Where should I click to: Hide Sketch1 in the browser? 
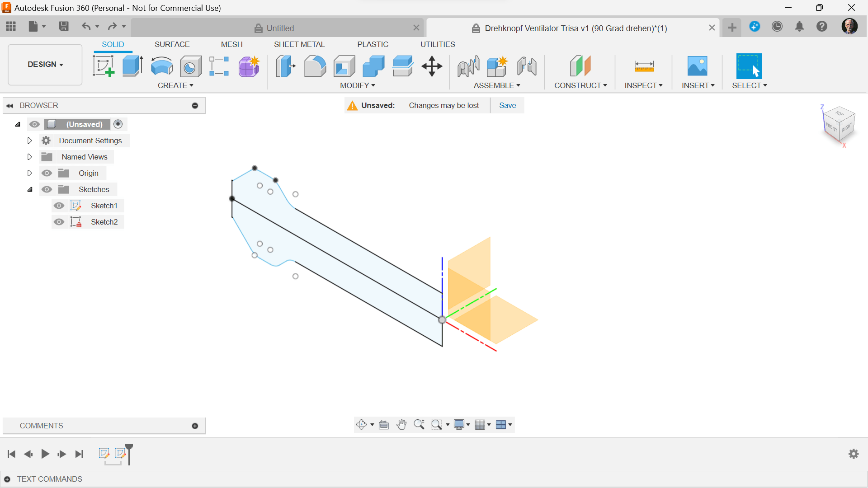59,206
